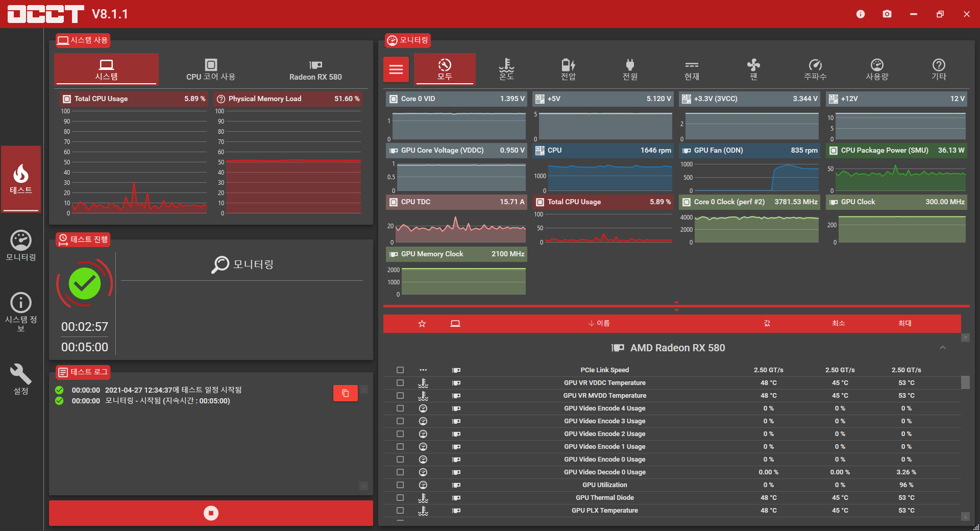Sort sensors by name column
The width and height of the screenshot is (980, 531).
click(x=599, y=323)
